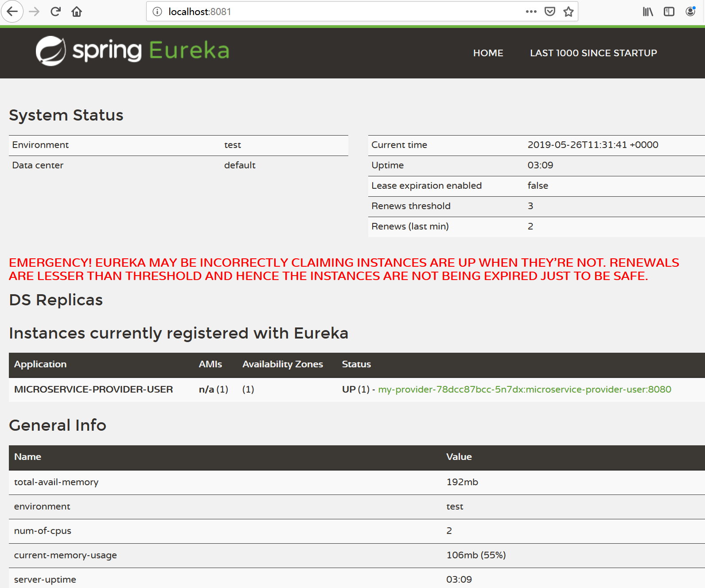Open the browser home page icon

tap(77, 12)
